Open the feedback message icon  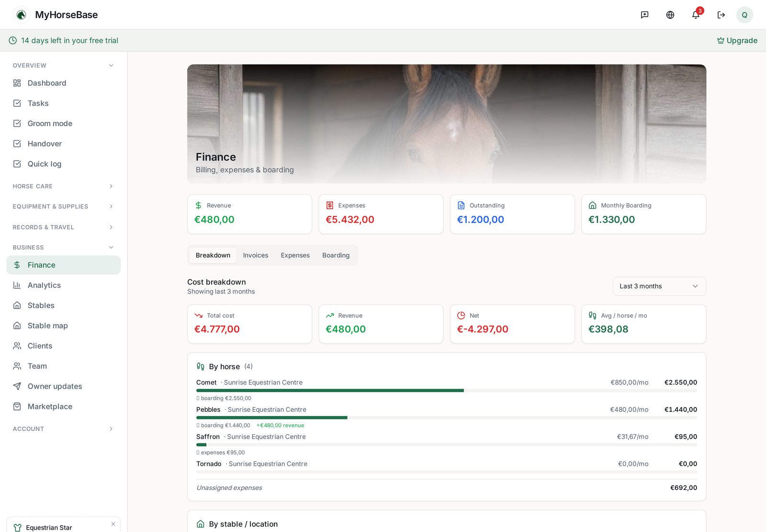(x=644, y=15)
